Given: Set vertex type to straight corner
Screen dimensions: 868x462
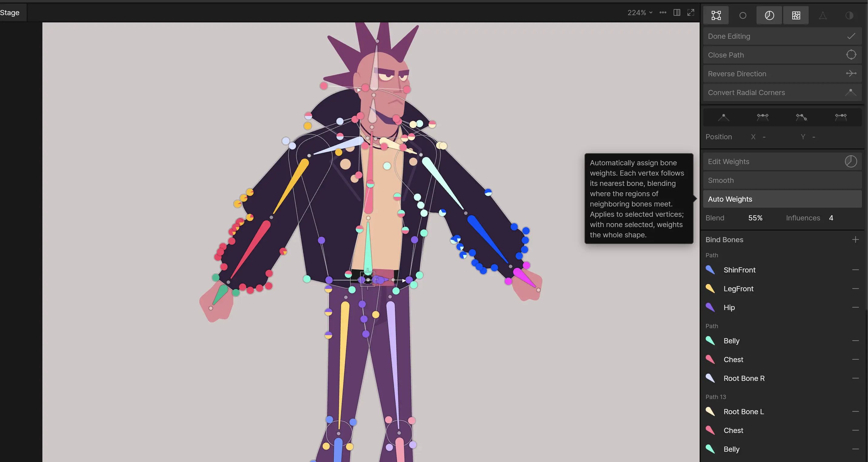Looking at the screenshot, I should click(724, 117).
